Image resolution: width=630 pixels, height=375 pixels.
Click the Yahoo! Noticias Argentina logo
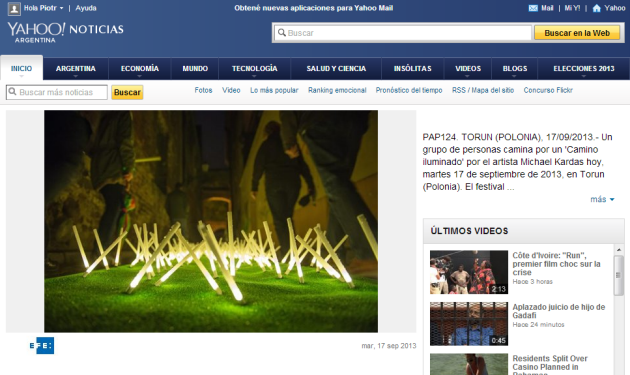click(x=65, y=32)
